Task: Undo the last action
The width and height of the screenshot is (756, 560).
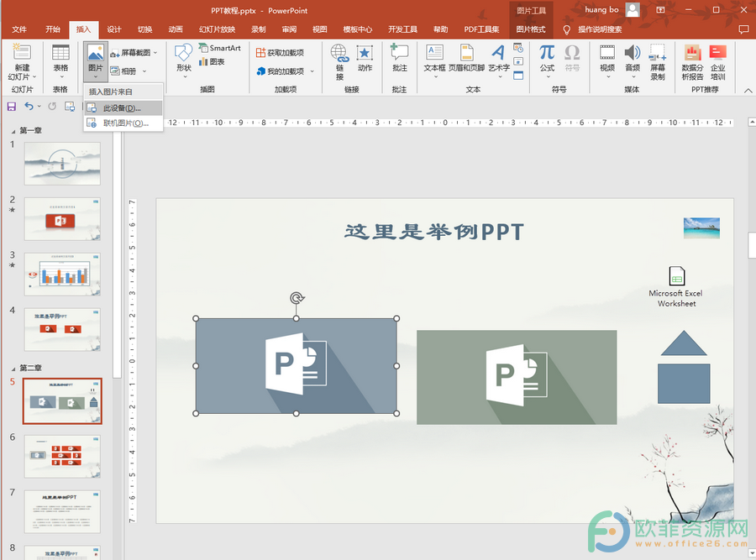Action: pos(29,107)
